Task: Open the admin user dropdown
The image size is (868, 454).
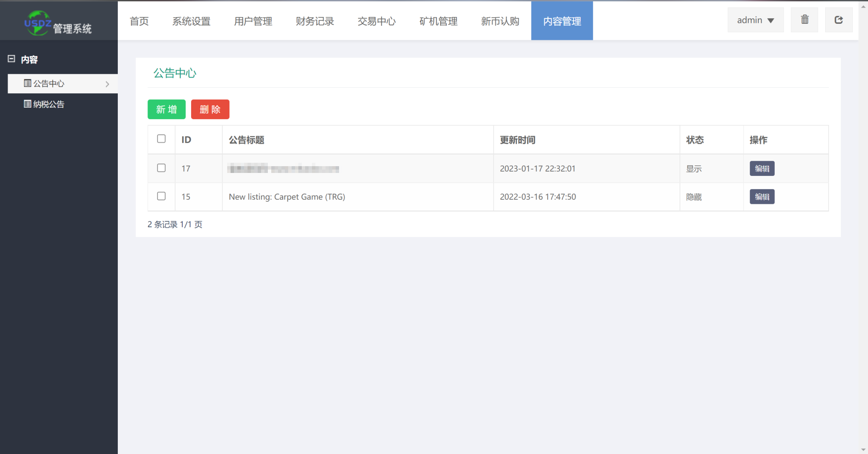Action: (x=755, y=20)
